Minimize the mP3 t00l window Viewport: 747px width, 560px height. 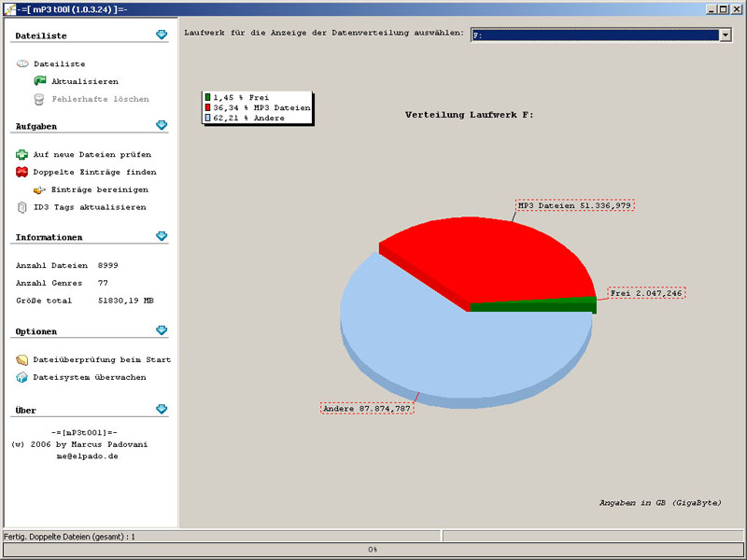tap(712, 8)
